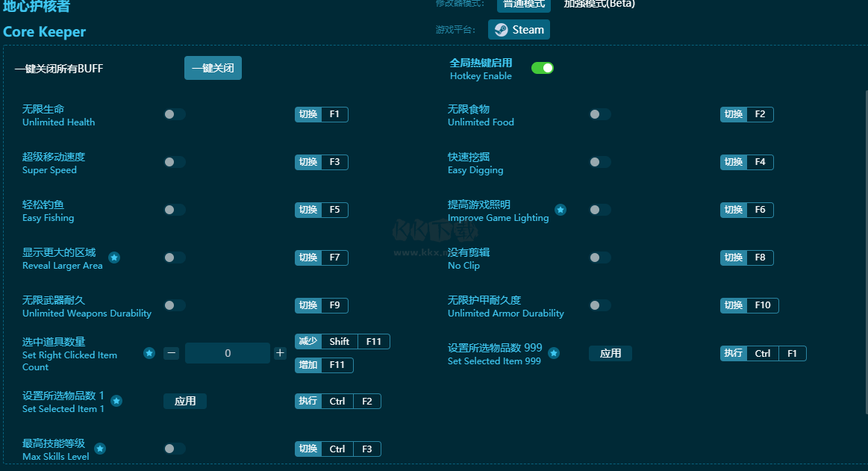
Task: Click the 一键关闭 button
Action: click(x=213, y=68)
